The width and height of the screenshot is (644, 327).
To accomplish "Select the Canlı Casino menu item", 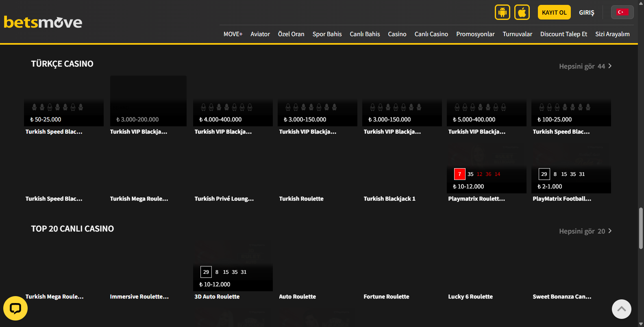I will pyautogui.click(x=431, y=34).
